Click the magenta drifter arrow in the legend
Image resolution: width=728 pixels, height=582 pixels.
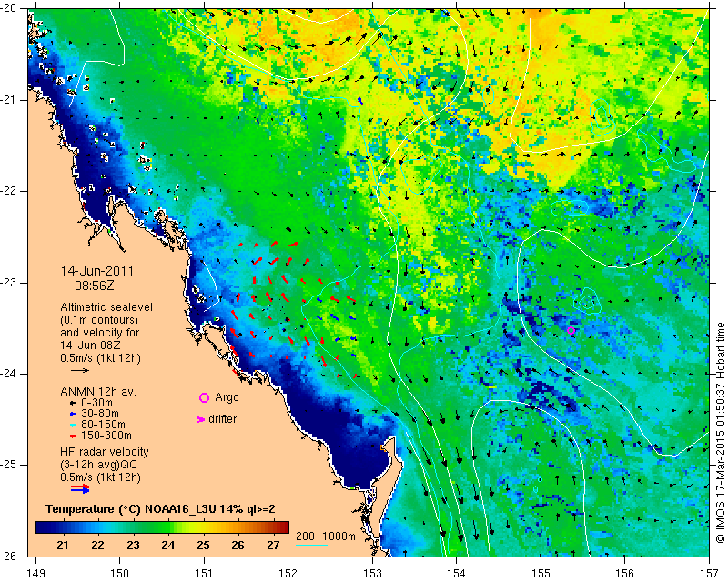click(201, 419)
